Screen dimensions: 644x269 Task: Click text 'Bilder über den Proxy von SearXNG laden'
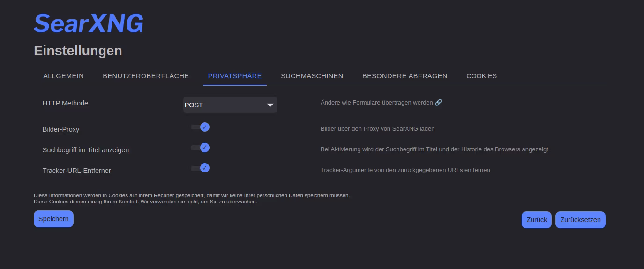[x=377, y=128]
